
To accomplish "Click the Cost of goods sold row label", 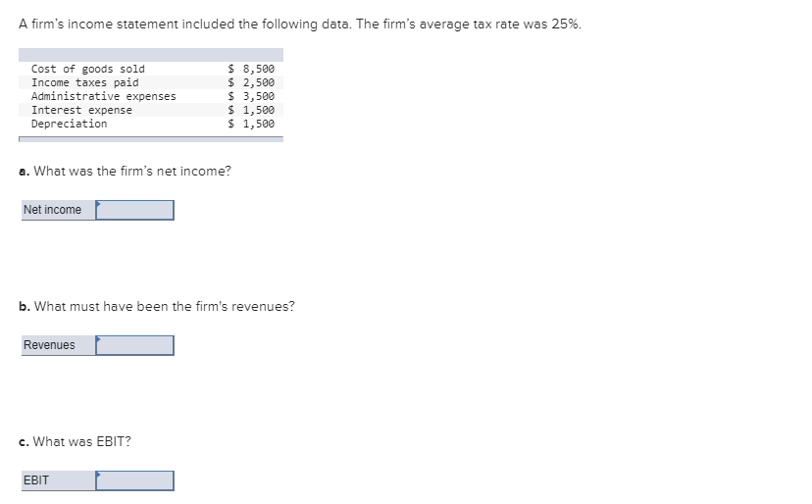I will pyautogui.click(x=88, y=69).
